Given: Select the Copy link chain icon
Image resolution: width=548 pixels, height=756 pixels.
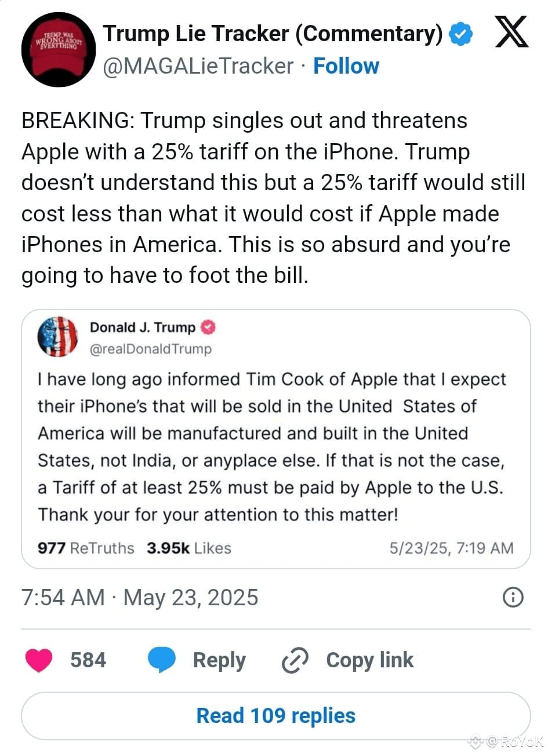Looking at the screenshot, I should tap(295, 660).
